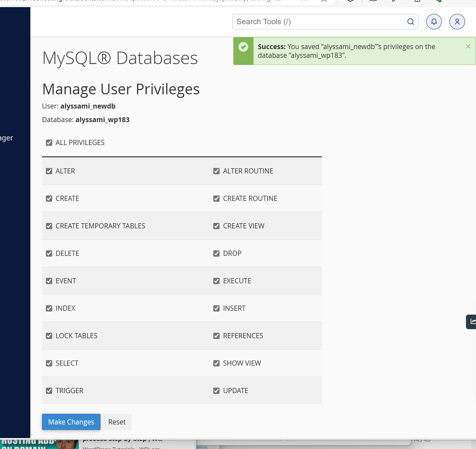This screenshot has height=449, width=476.
Task: Uncheck ALL PRIVILEGES checkbox
Action: [49, 143]
